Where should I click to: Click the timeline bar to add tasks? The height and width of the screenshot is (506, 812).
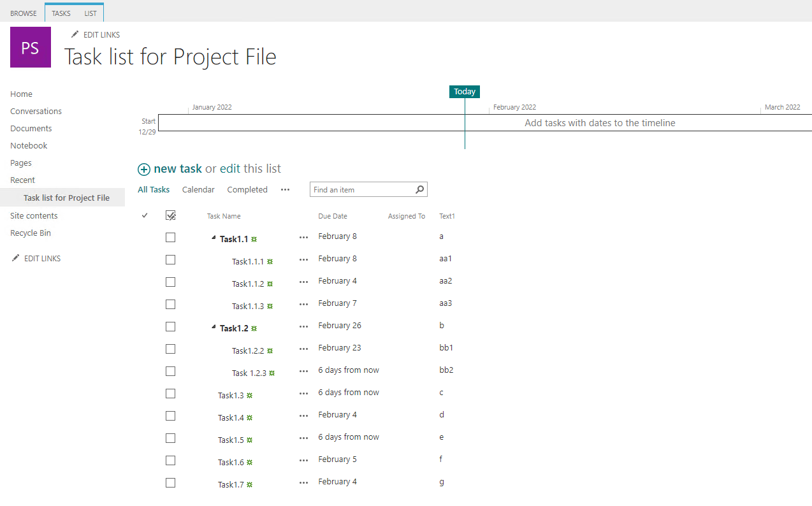[484, 123]
